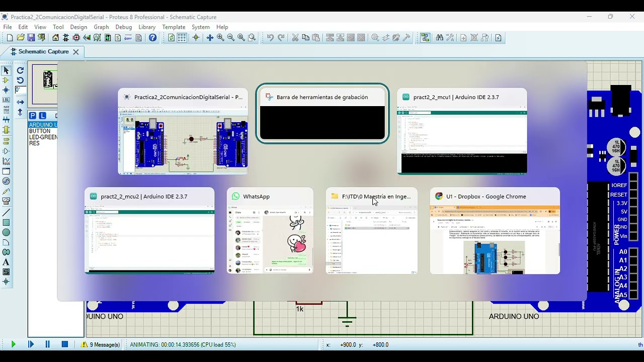The image size is (644, 362).
Task: Select the Graph Mode tool
Action: (6, 161)
